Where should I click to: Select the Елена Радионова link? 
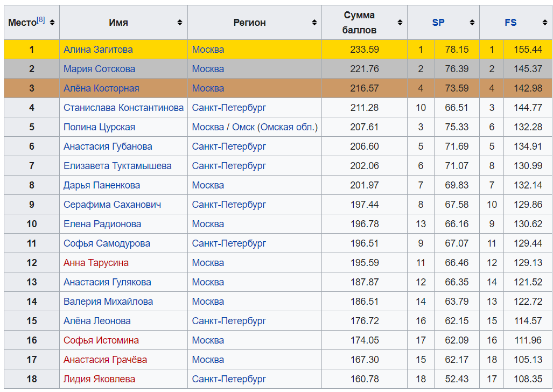(102, 224)
